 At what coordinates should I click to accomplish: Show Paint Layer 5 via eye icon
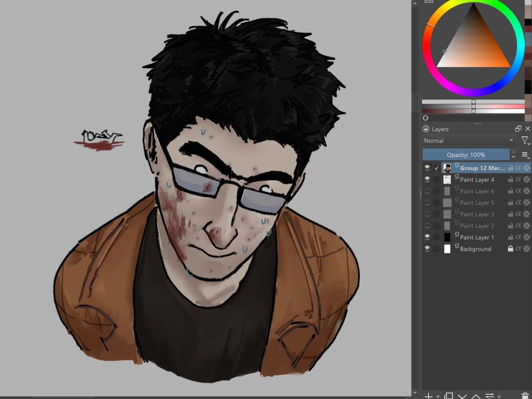click(x=427, y=202)
